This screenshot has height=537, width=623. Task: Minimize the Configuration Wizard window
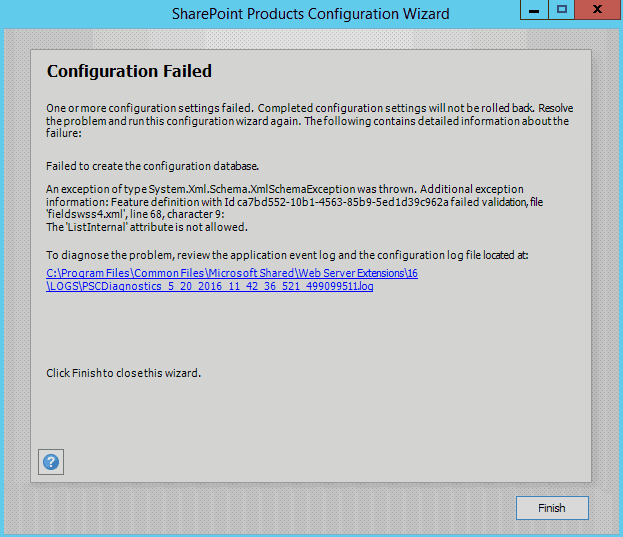click(x=536, y=11)
